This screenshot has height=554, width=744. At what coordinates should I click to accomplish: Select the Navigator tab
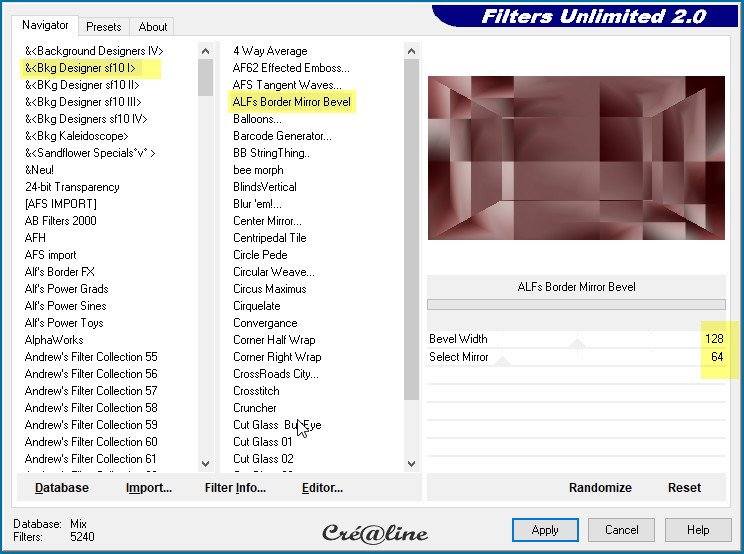click(x=45, y=25)
